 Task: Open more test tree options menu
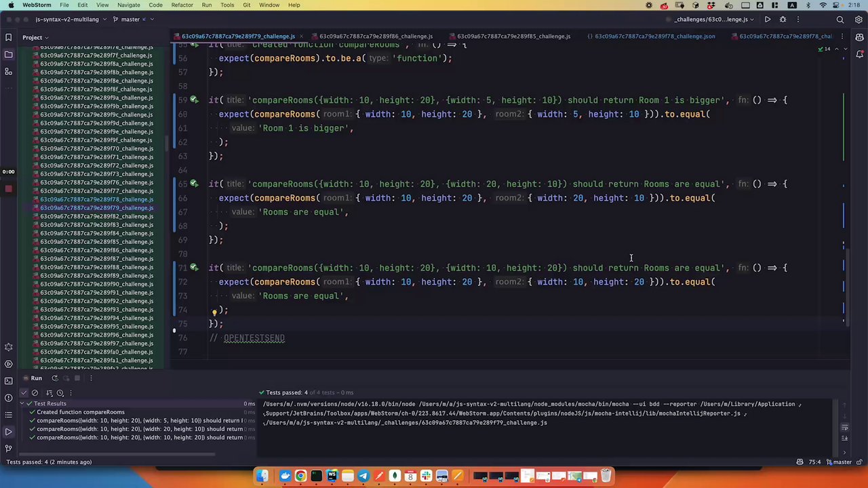point(71,393)
